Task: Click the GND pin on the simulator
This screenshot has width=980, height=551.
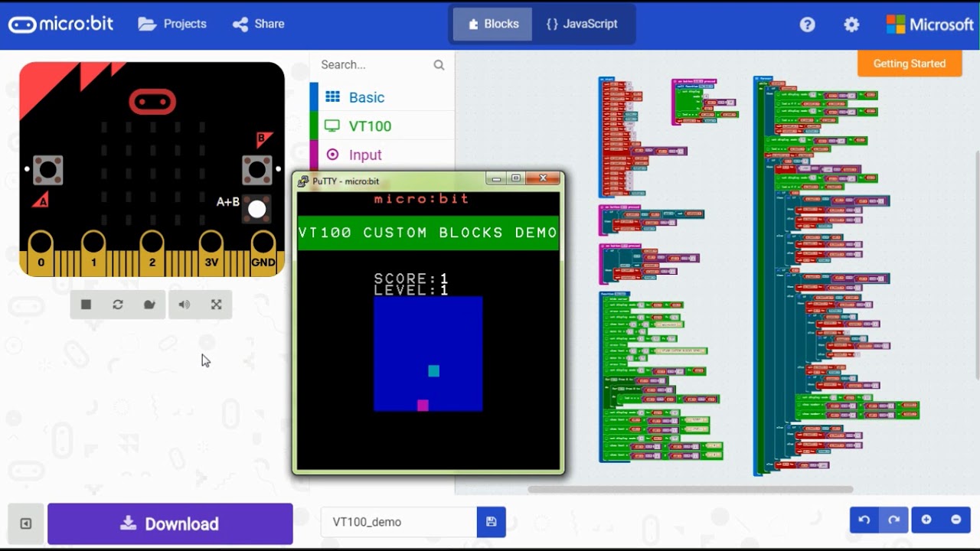Action: click(x=263, y=253)
